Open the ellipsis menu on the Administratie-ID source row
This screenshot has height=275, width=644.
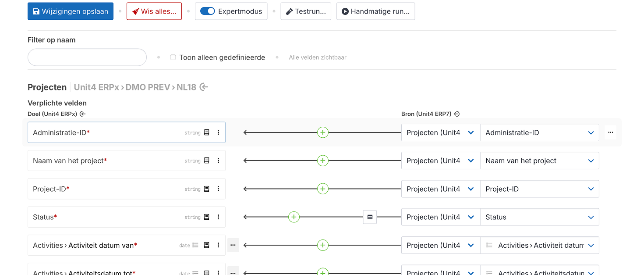coord(610,132)
